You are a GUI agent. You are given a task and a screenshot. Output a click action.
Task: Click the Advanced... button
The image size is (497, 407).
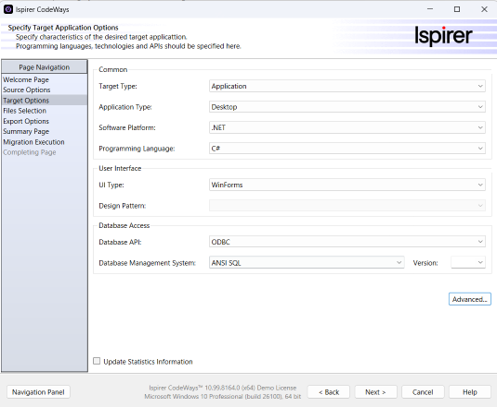tap(470, 299)
